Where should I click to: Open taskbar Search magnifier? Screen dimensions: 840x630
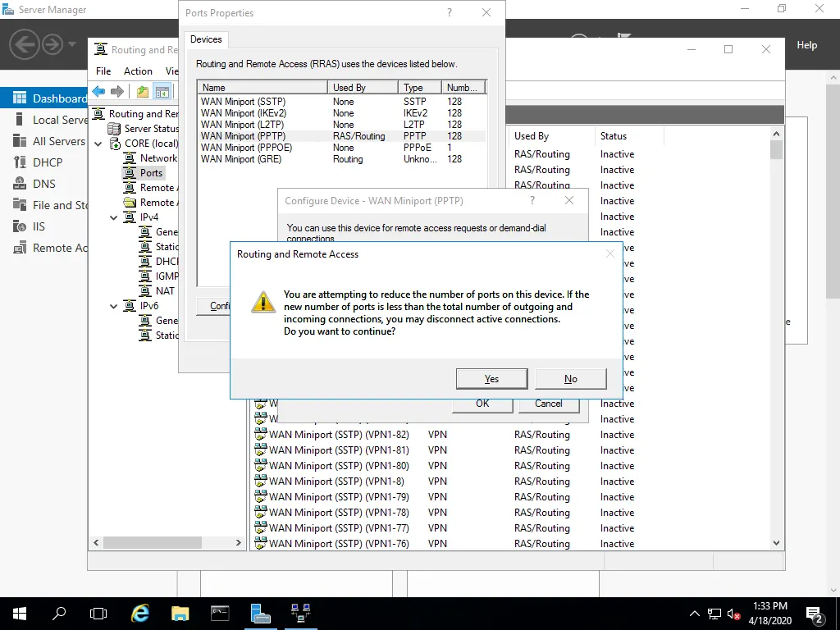[x=59, y=614]
